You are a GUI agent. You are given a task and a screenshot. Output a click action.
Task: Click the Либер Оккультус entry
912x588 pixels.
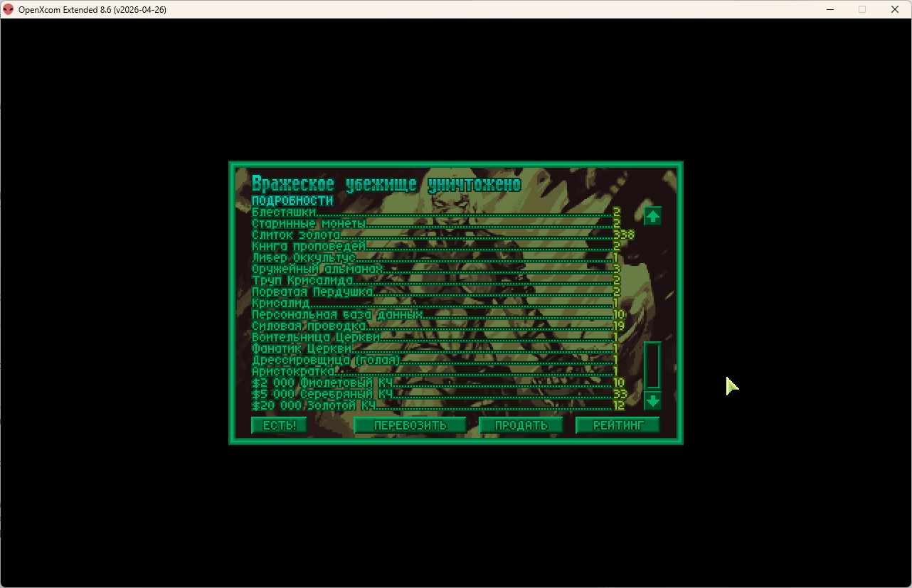(x=443, y=257)
